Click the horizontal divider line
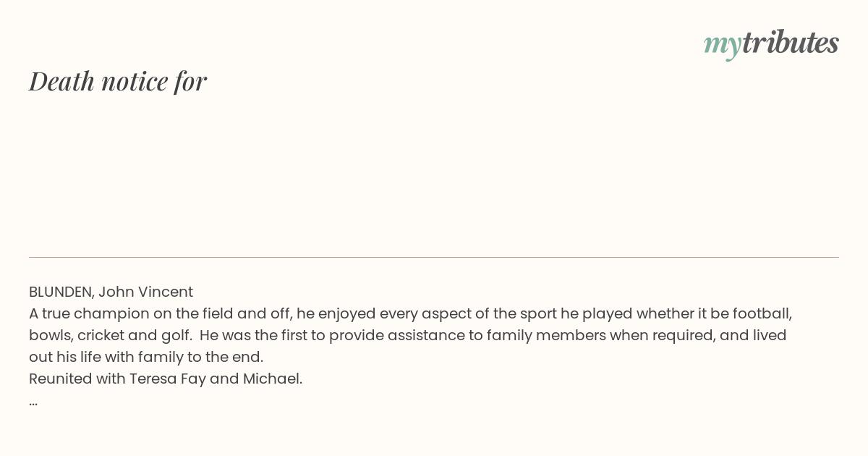This screenshot has width=868, height=456. [434, 257]
